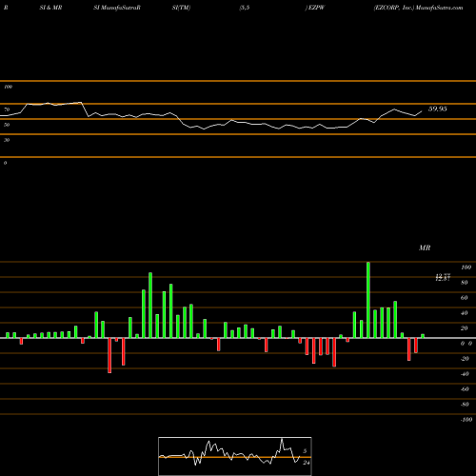Click the RSI axis label 0
Viewport: 476px width, 476px height.
[5, 163]
